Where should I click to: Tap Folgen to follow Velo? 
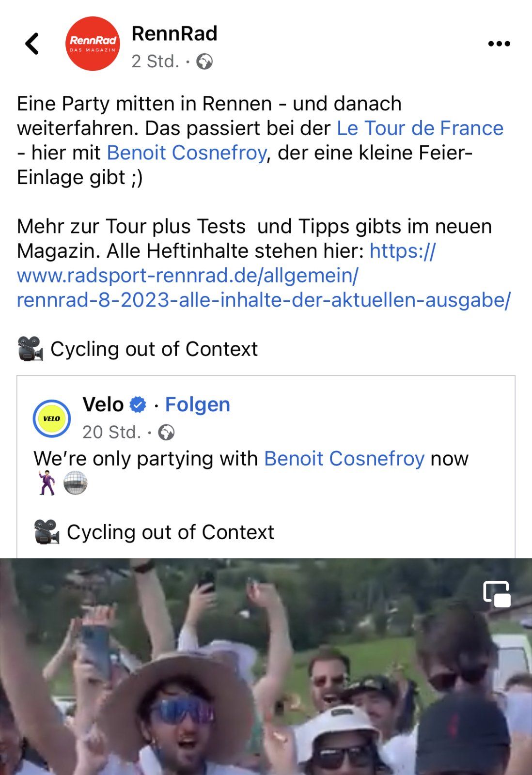(x=198, y=404)
